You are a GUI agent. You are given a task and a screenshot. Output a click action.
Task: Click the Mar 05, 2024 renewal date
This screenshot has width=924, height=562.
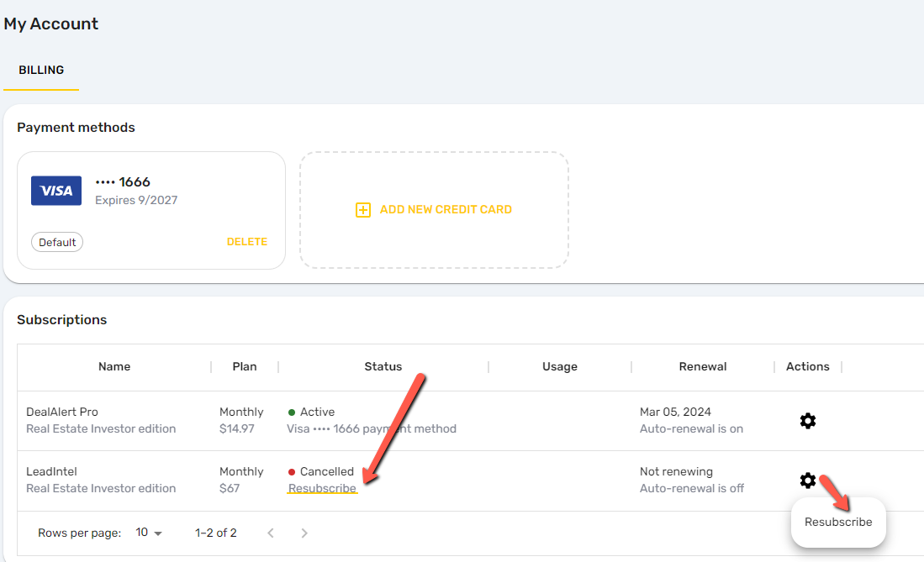tap(675, 412)
